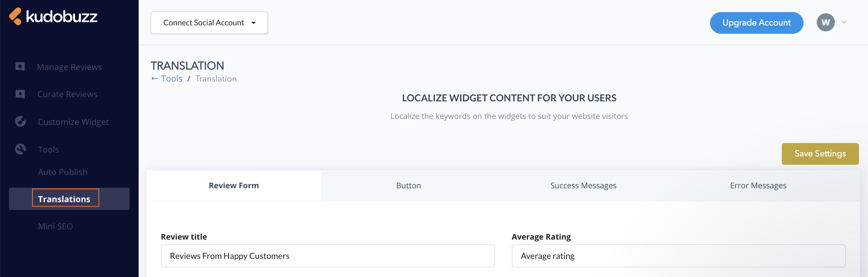The image size is (868, 277).
Task: Click the Manage Reviews star icon
Action: pyautogui.click(x=20, y=66)
